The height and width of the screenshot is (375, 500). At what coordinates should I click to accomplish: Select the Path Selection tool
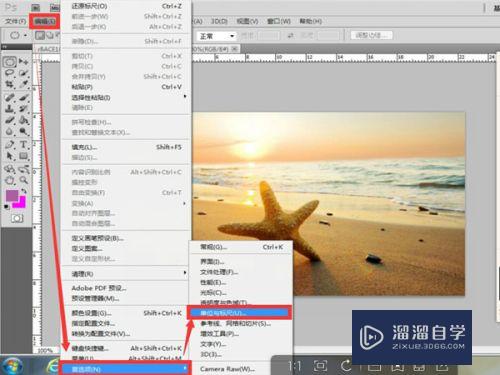(10, 156)
